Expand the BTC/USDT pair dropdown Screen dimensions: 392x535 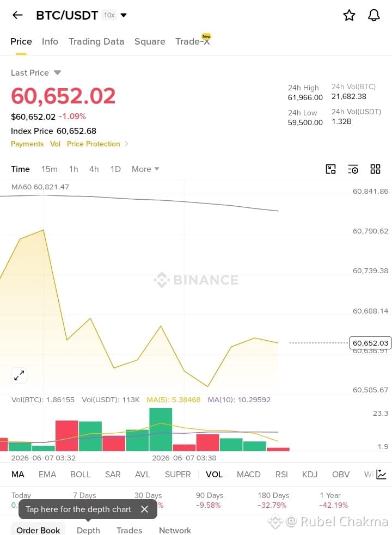pos(124,15)
